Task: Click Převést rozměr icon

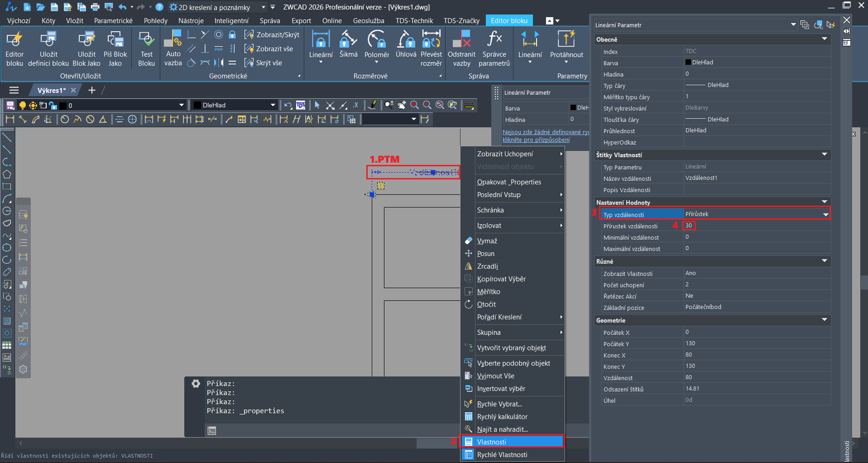Action: click(431, 48)
